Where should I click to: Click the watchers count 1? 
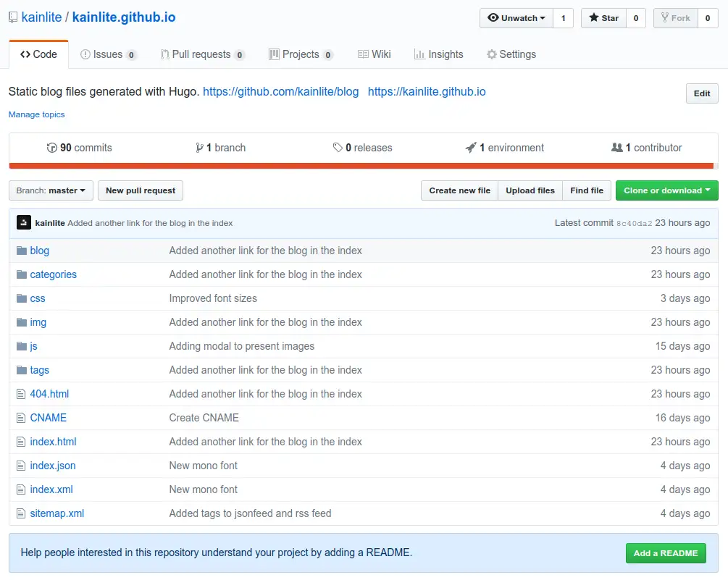click(x=563, y=18)
